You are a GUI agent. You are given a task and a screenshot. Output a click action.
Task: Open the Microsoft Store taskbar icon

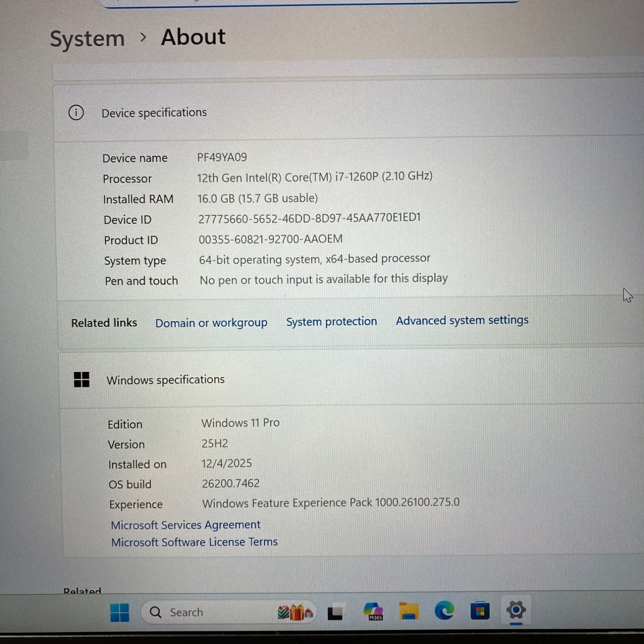pyautogui.click(x=480, y=611)
